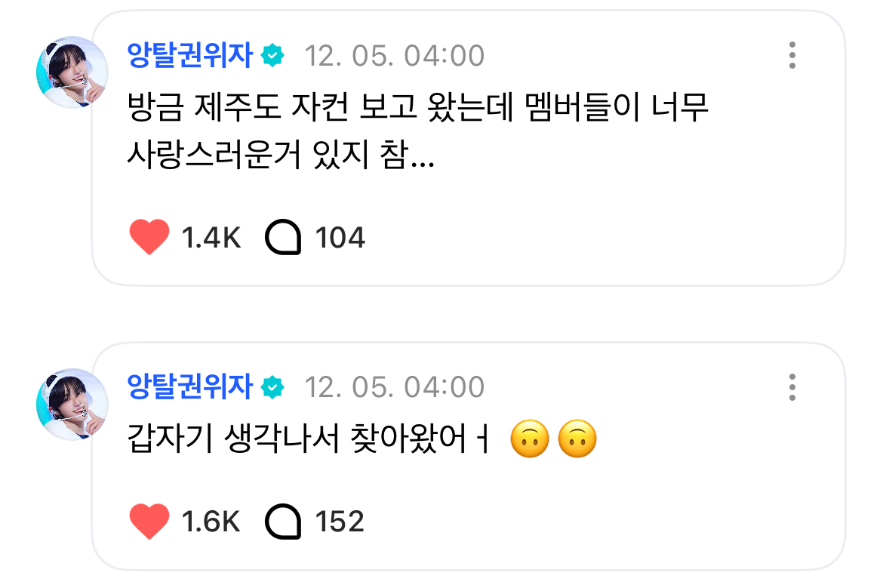Screen dimensions: 883x588
Task: Click the 1.4K like count
Action: click(211, 239)
